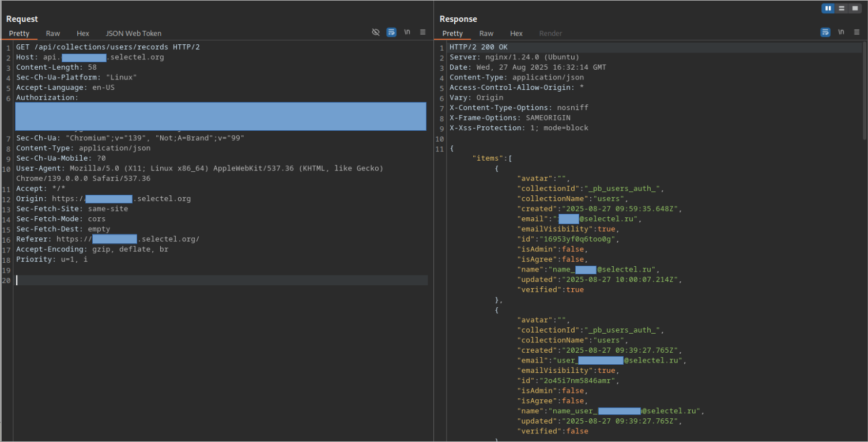Open the Request pane hamburger options menu
This screenshot has height=442, width=868.
tap(422, 32)
